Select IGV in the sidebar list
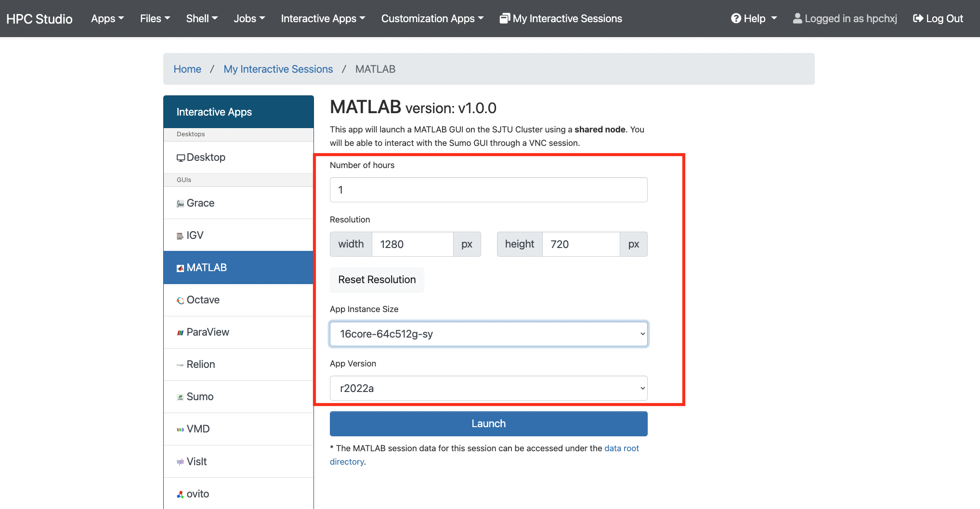This screenshot has width=980, height=509. (238, 235)
